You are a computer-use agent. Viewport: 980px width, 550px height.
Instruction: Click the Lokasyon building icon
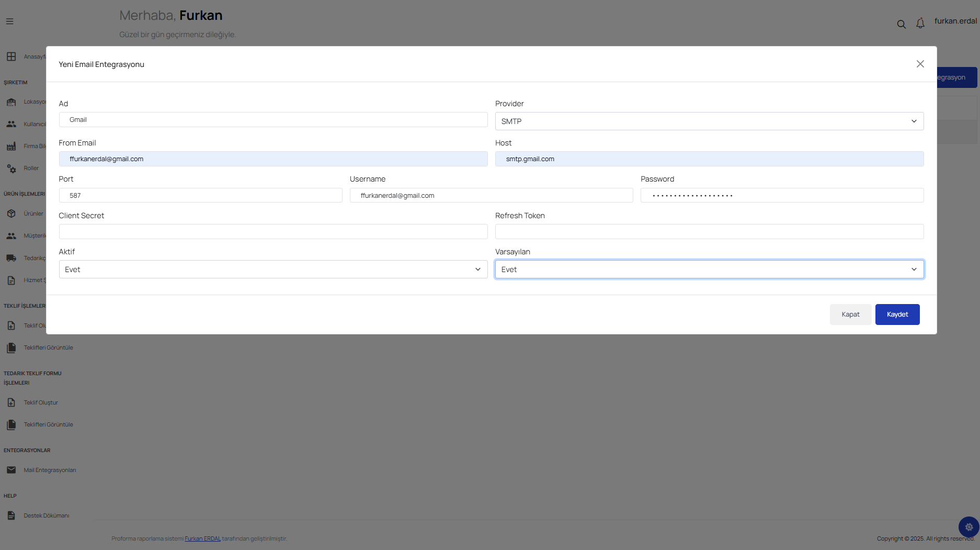point(11,102)
